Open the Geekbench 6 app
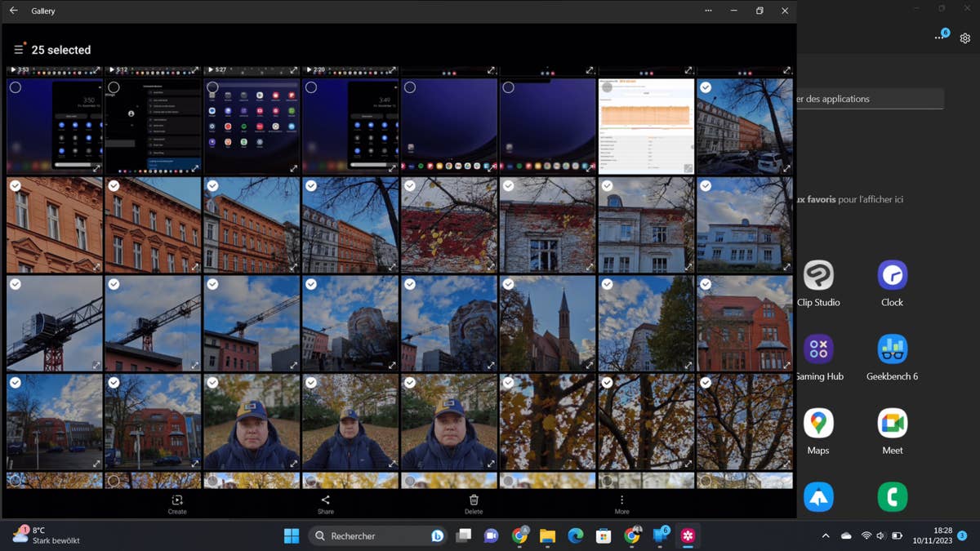The height and width of the screenshot is (551, 980). tap(892, 349)
